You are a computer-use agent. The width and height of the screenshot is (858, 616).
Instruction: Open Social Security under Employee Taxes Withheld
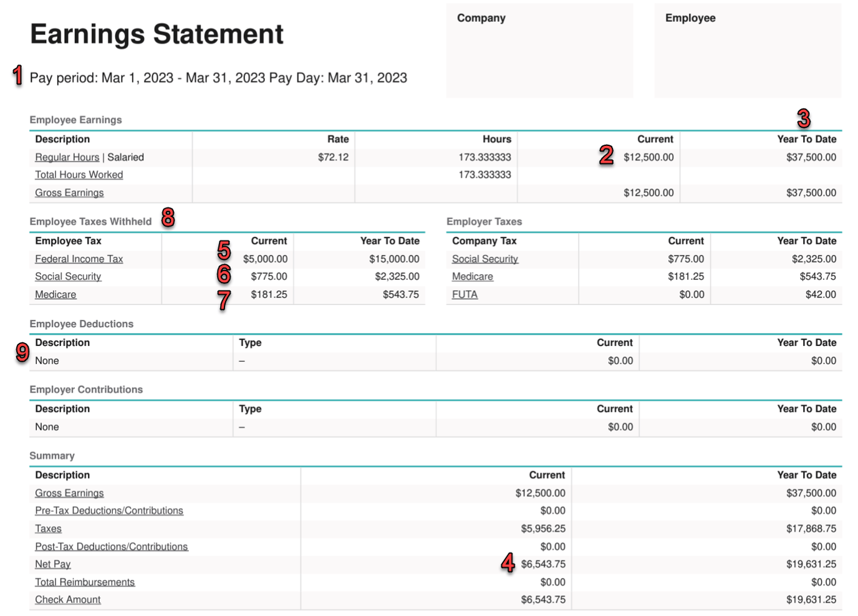coord(67,276)
